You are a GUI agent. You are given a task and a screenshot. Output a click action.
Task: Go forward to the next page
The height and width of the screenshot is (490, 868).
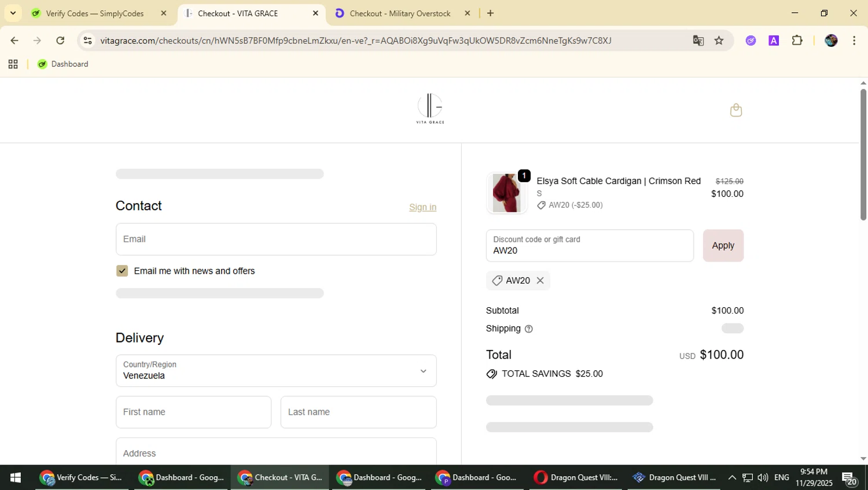[37, 40]
